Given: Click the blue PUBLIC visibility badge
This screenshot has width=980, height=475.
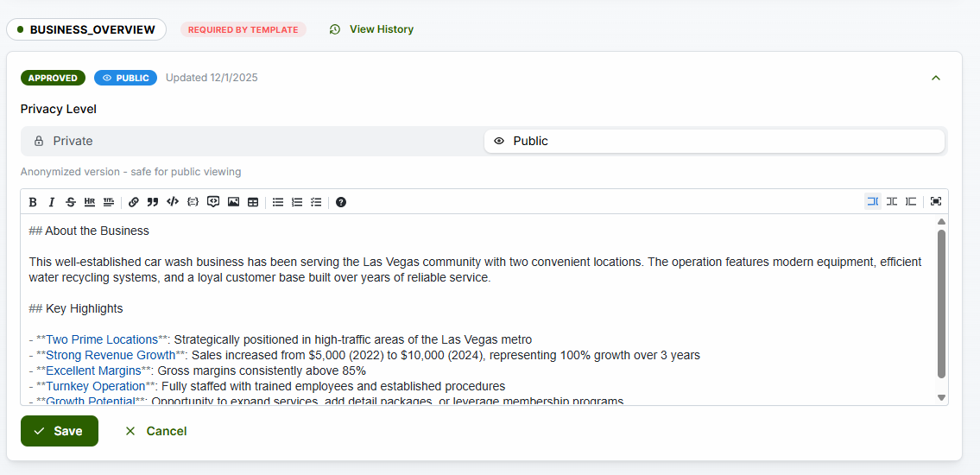Looking at the screenshot, I should (125, 78).
